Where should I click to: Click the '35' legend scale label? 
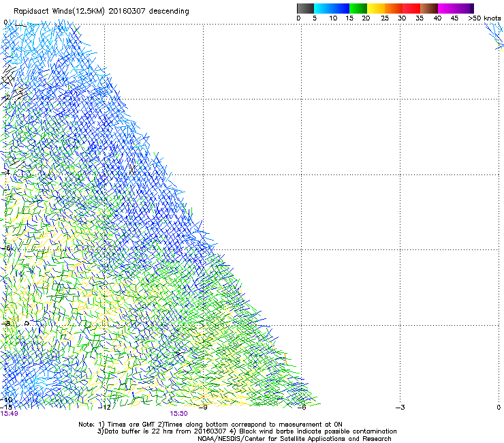click(420, 18)
